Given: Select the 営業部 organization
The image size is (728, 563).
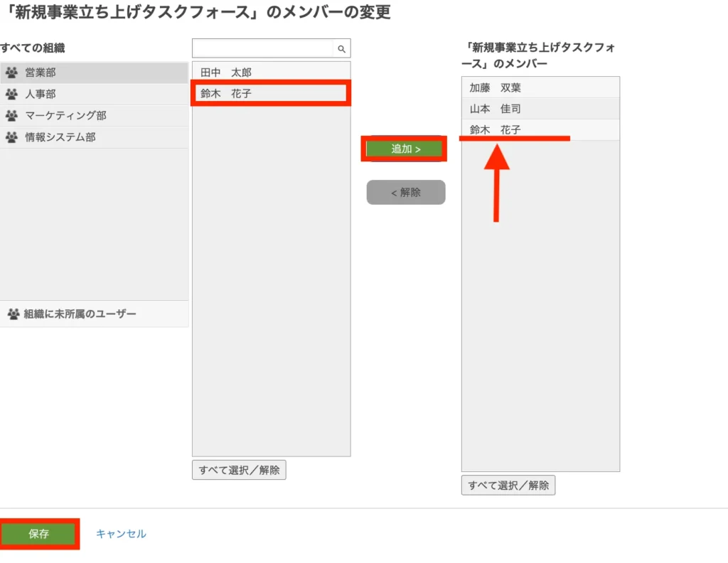Looking at the screenshot, I should [x=95, y=73].
